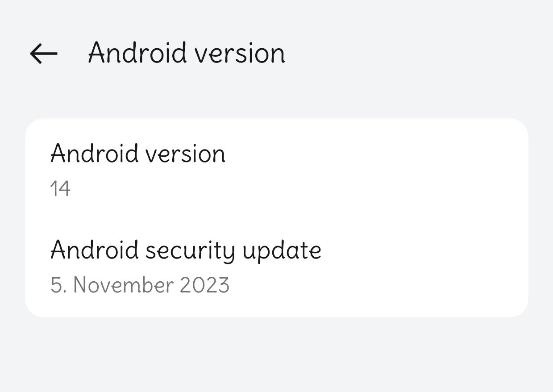Click empty space right of the security date
553x392 pixels.
(379, 285)
